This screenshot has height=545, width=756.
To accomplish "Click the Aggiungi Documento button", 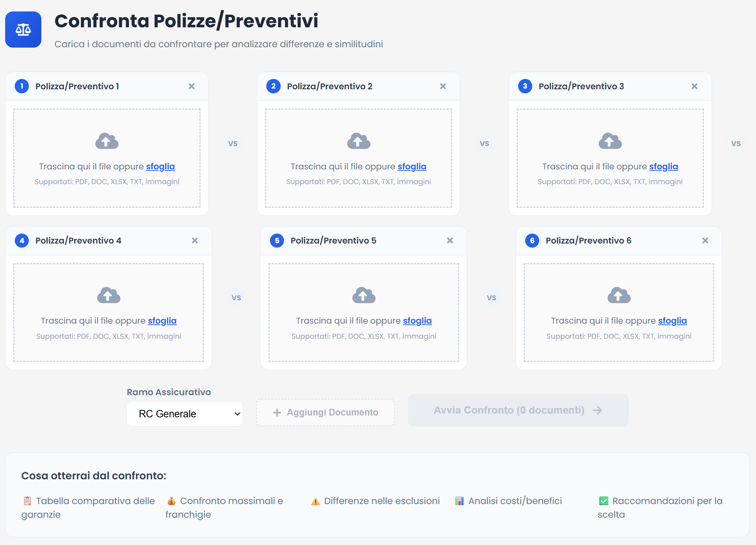I will point(325,412).
